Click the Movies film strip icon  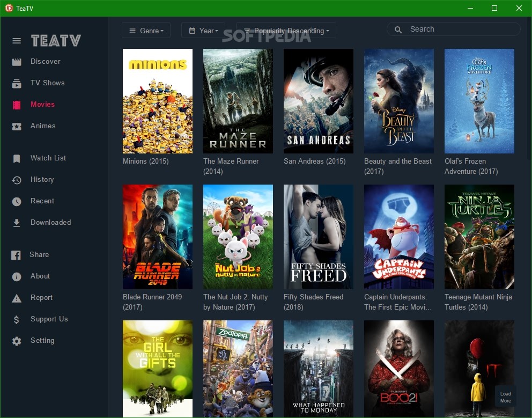coord(17,105)
